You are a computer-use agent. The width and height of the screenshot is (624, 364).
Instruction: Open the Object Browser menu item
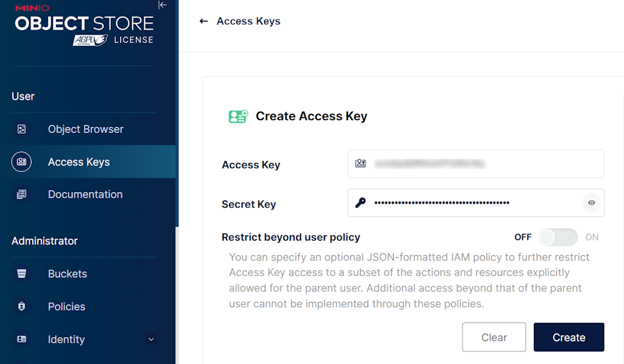(85, 129)
